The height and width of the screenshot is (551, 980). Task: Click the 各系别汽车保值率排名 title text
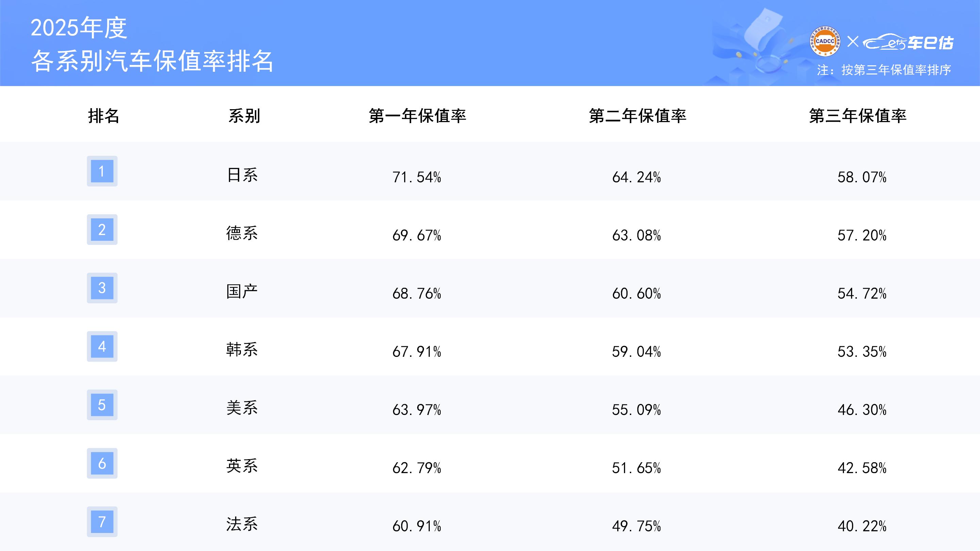pyautogui.click(x=152, y=61)
